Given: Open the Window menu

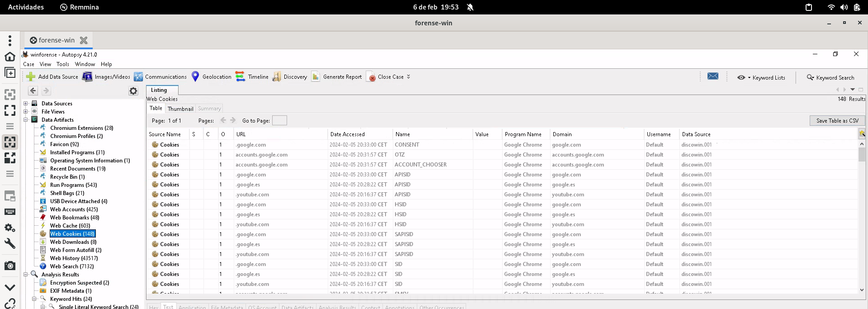Looking at the screenshot, I should pos(85,64).
